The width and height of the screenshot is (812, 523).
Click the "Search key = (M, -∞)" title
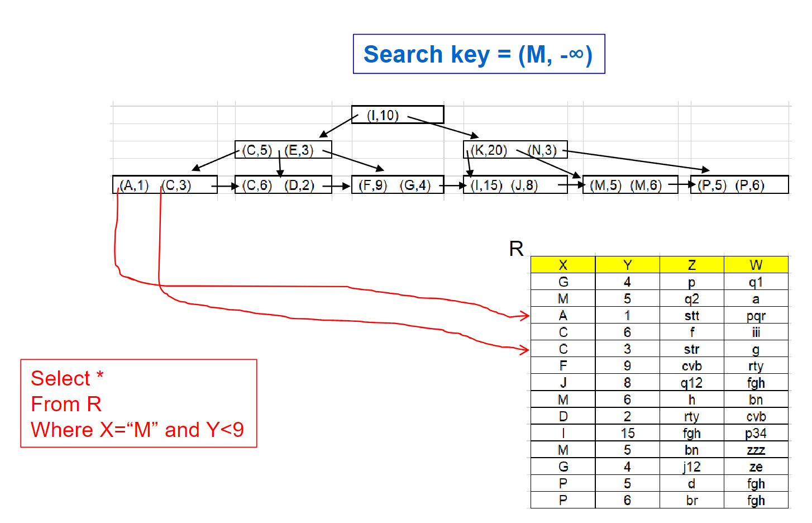pos(478,55)
